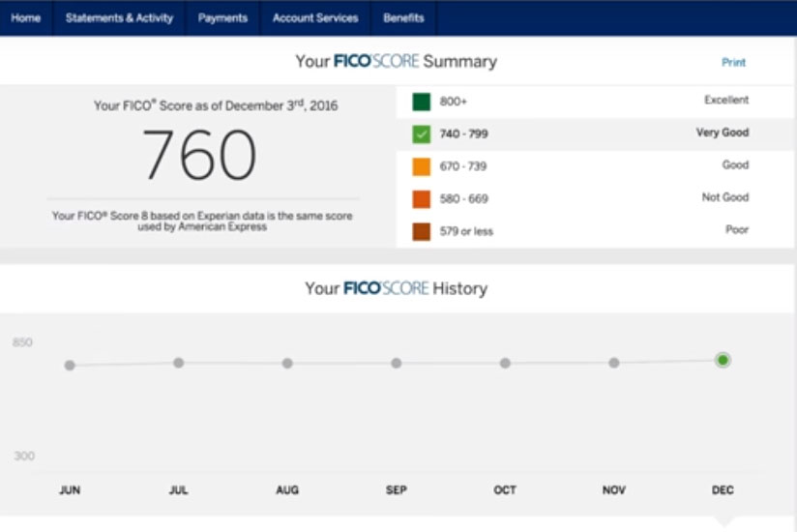Click the FICO Score History heading

(x=397, y=288)
